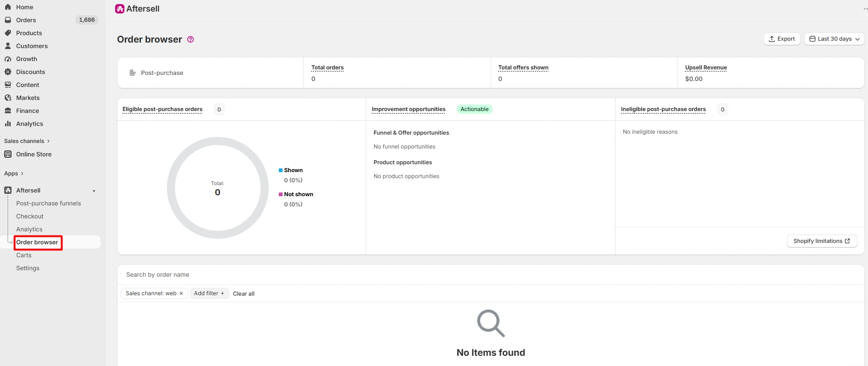Click the Post-purchase funnel icon
Image resolution: width=868 pixels, height=366 pixels.
(133, 73)
